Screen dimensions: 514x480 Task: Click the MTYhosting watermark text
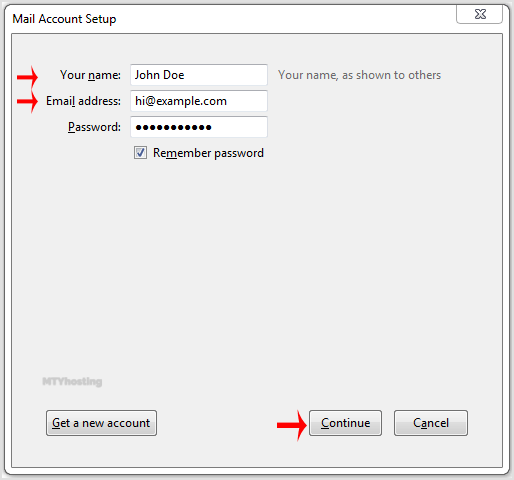click(72, 381)
